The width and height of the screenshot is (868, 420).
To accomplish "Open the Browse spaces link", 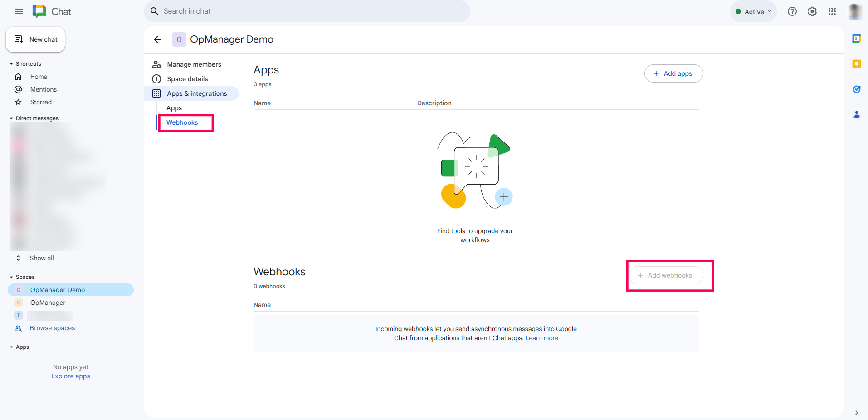I will tap(53, 328).
